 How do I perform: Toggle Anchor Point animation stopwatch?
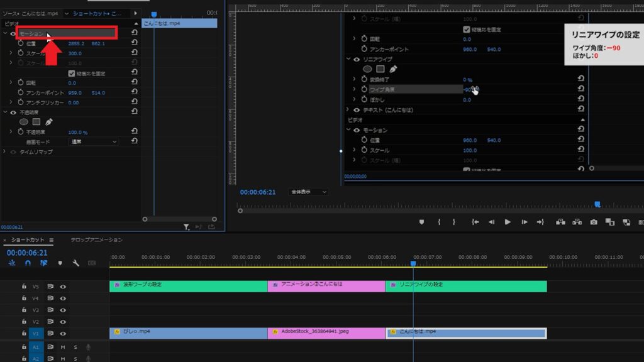21,92
